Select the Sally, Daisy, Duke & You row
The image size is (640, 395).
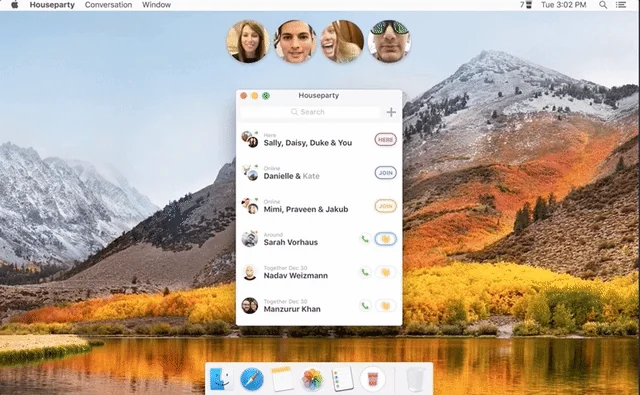coord(319,140)
